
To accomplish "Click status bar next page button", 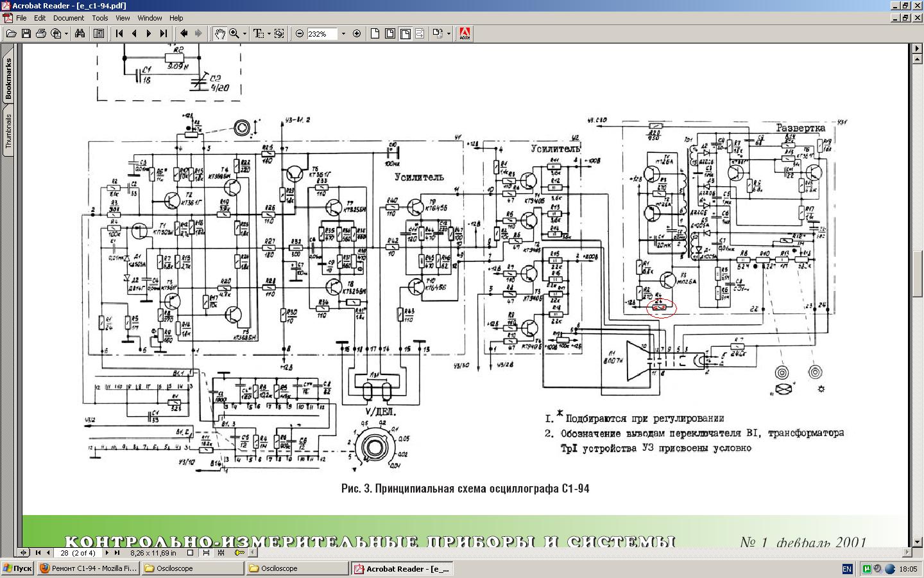I will click(x=106, y=552).
